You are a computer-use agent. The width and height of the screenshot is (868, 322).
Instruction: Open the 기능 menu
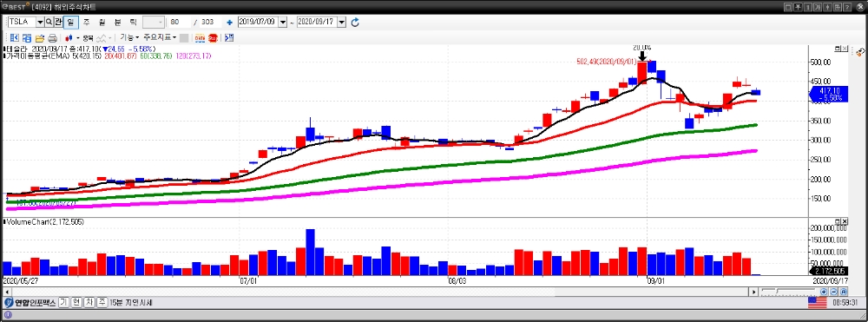click(x=129, y=37)
